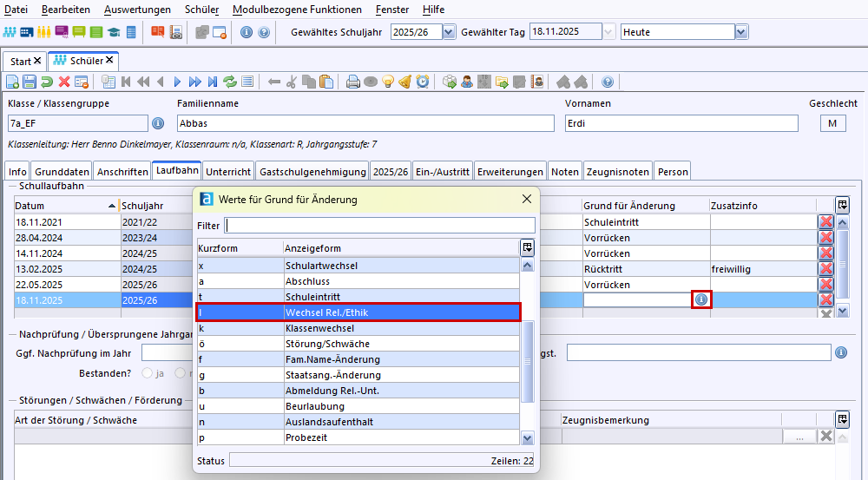Click info icon beside class 7a_EF
The image size is (868, 480).
[x=158, y=123]
